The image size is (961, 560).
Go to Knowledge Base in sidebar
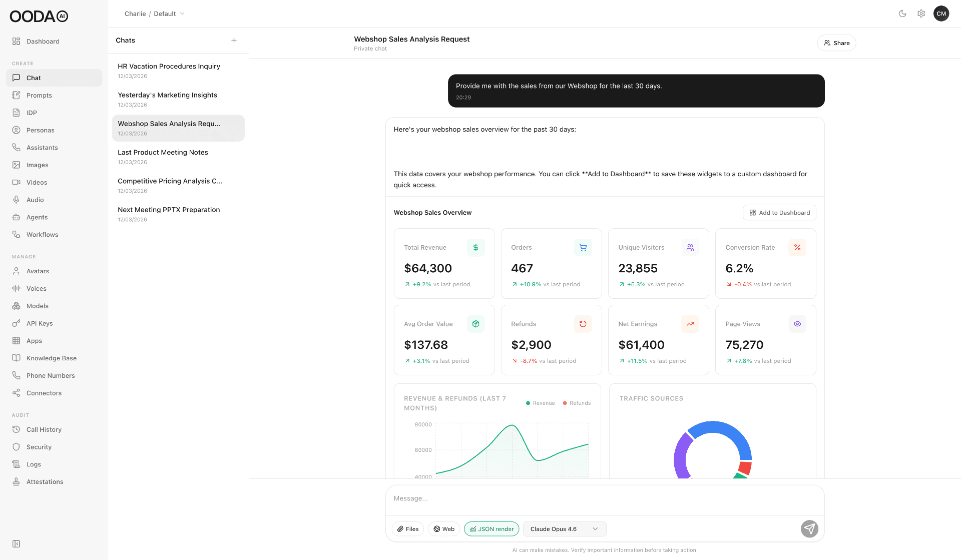[51, 358]
